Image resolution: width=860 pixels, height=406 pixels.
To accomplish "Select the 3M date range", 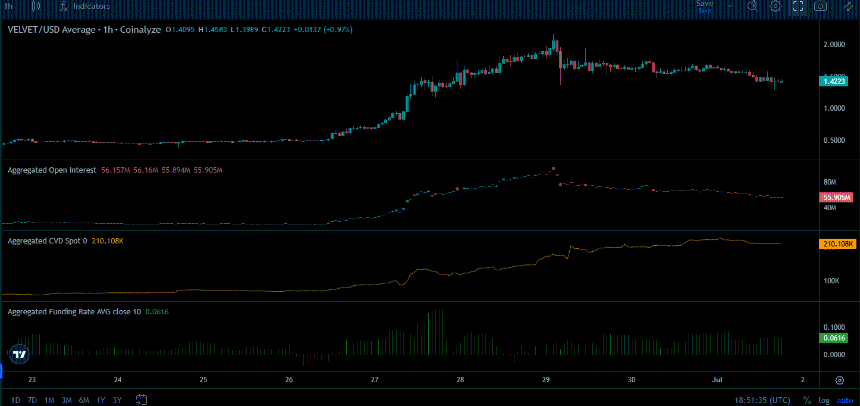I will pos(67,400).
